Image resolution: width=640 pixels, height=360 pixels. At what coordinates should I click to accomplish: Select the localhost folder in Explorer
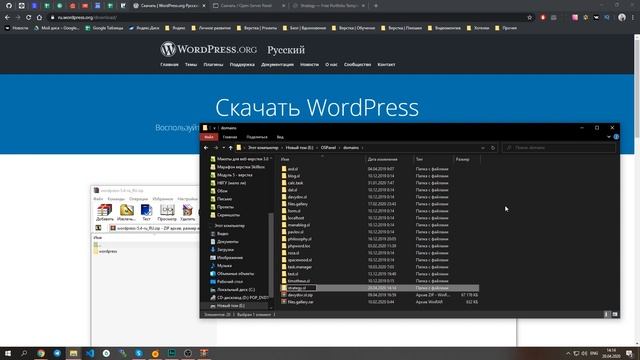click(x=296, y=218)
